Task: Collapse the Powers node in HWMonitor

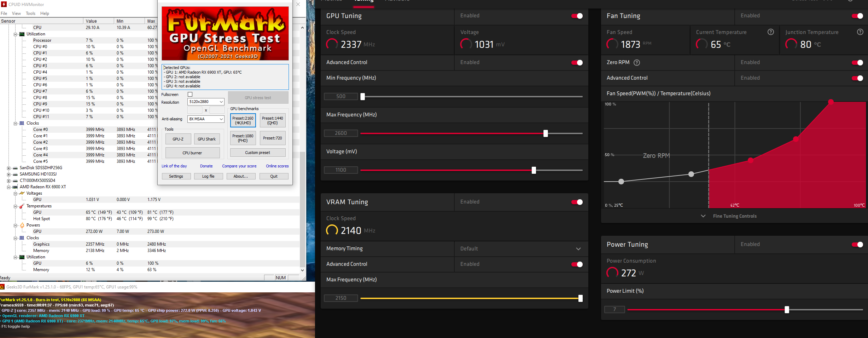Action: pos(15,225)
